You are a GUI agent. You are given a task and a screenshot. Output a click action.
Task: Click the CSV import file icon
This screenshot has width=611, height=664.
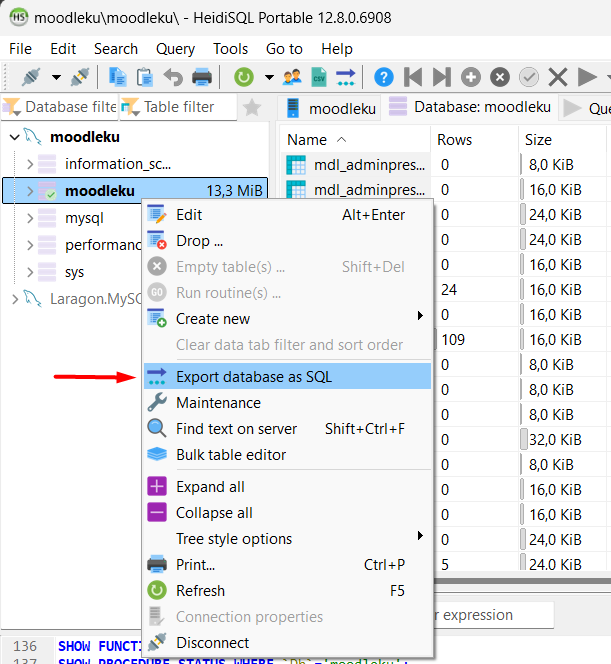[318, 77]
